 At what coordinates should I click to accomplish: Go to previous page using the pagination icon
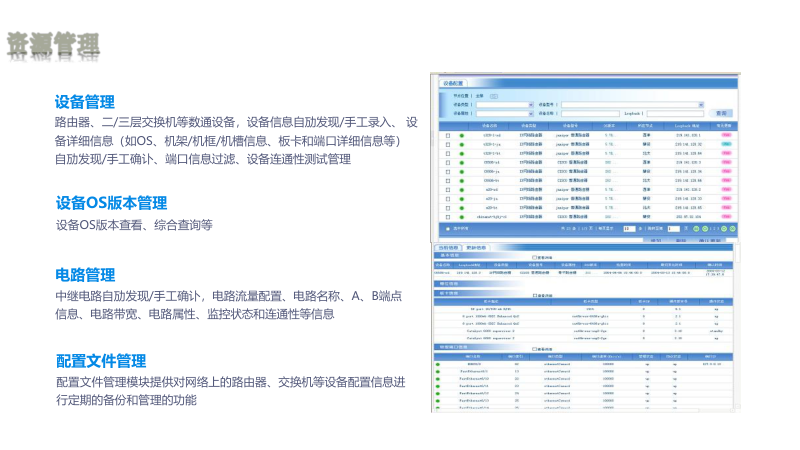pyautogui.click(x=705, y=229)
